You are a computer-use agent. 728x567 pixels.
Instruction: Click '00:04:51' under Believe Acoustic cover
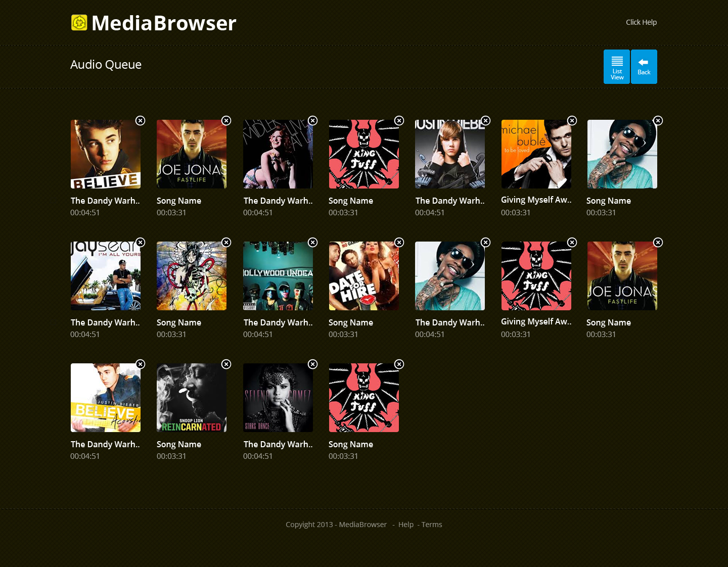point(85,456)
